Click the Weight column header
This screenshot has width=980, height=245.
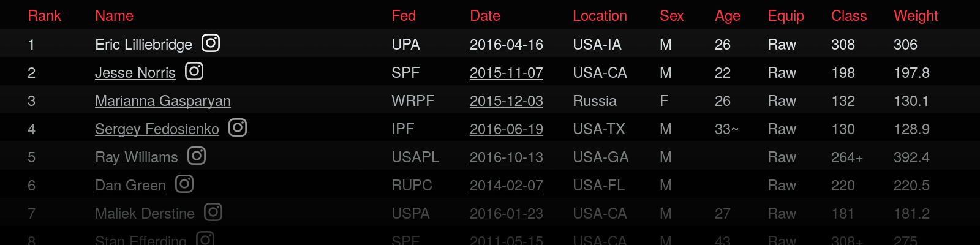coord(916,16)
